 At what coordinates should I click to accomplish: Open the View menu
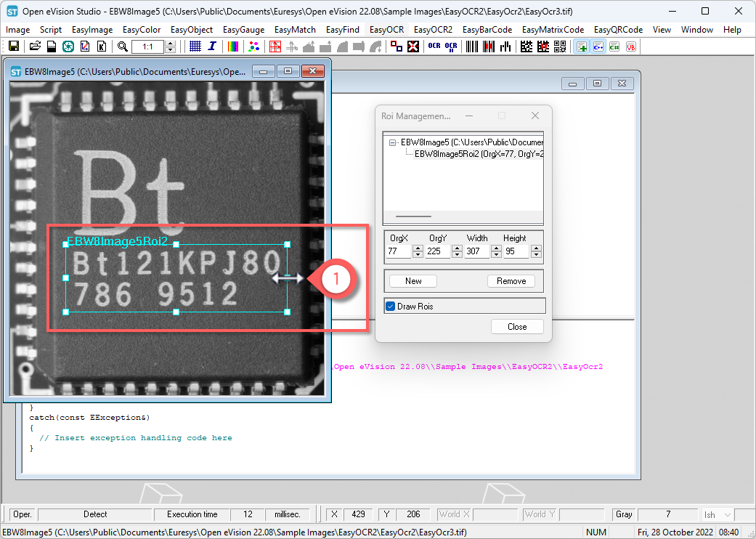pos(662,29)
